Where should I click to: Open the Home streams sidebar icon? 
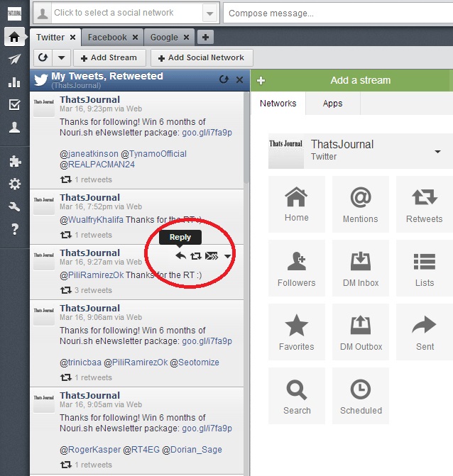click(14, 37)
